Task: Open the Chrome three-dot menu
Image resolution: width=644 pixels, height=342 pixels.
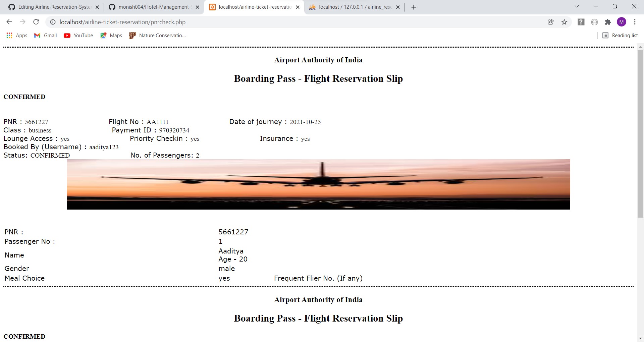Action: tap(634, 22)
